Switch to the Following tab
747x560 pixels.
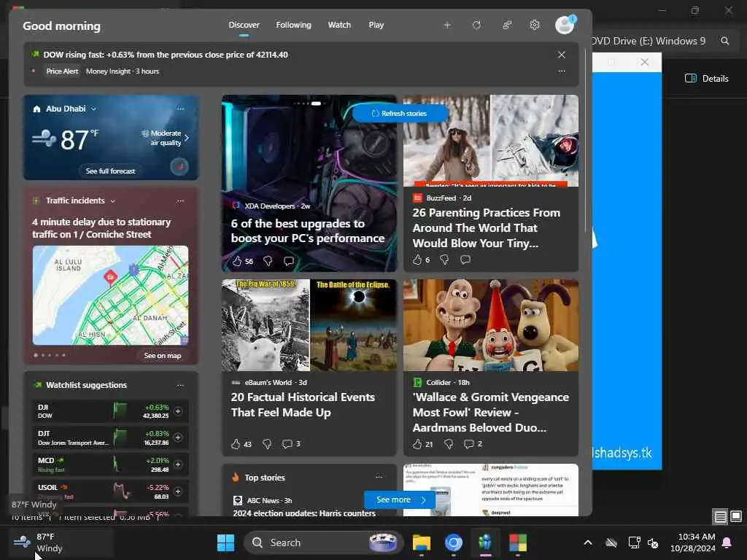pyautogui.click(x=293, y=26)
